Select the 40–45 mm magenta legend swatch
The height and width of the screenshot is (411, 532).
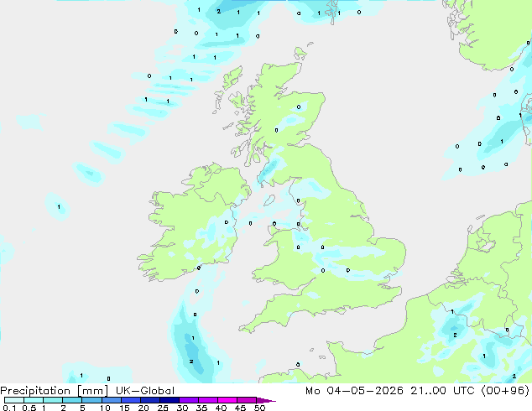[x=227, y=400]
